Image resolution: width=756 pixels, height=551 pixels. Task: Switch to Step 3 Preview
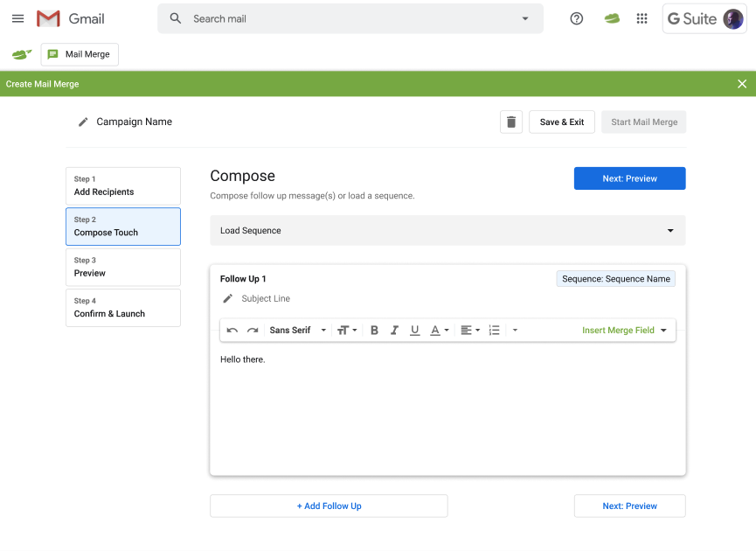pos(123,268)
